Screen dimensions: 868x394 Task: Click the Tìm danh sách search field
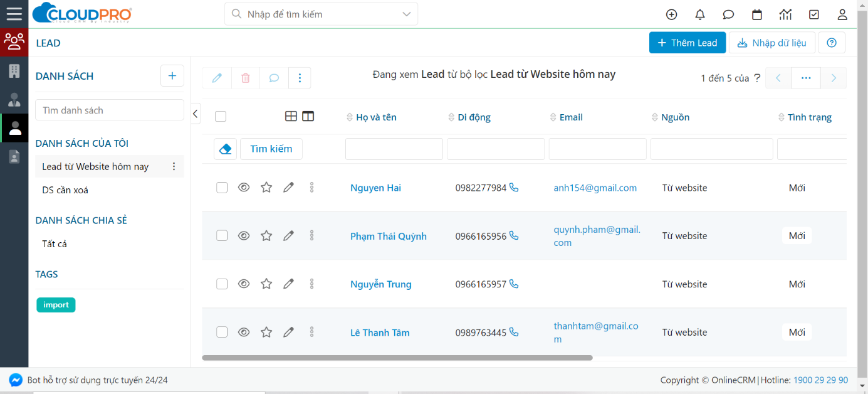[109, 110]
